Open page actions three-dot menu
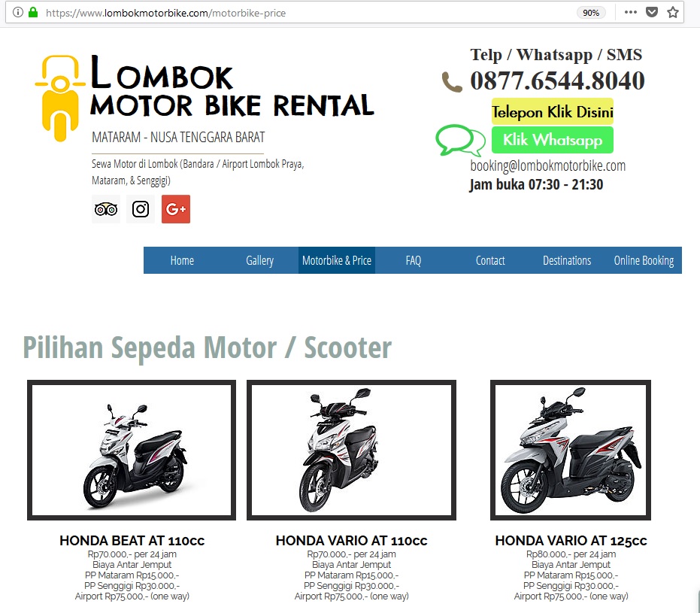The height and width of the screenshot is (613, 700). [x=630, y=13]
